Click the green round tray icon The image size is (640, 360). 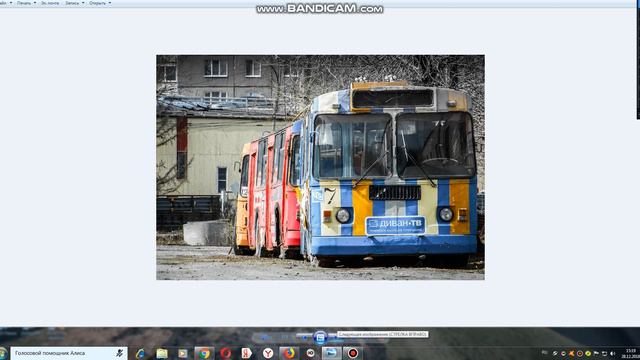[x=588, y=353]
